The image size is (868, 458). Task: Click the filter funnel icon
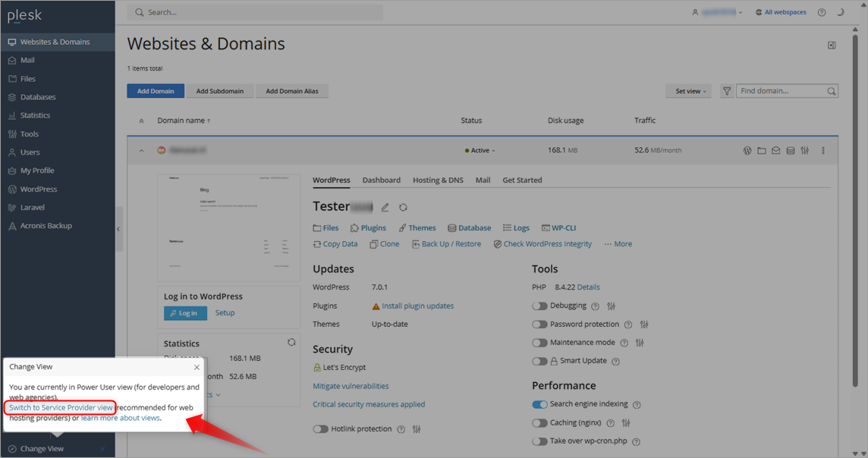tap(727, 91)
